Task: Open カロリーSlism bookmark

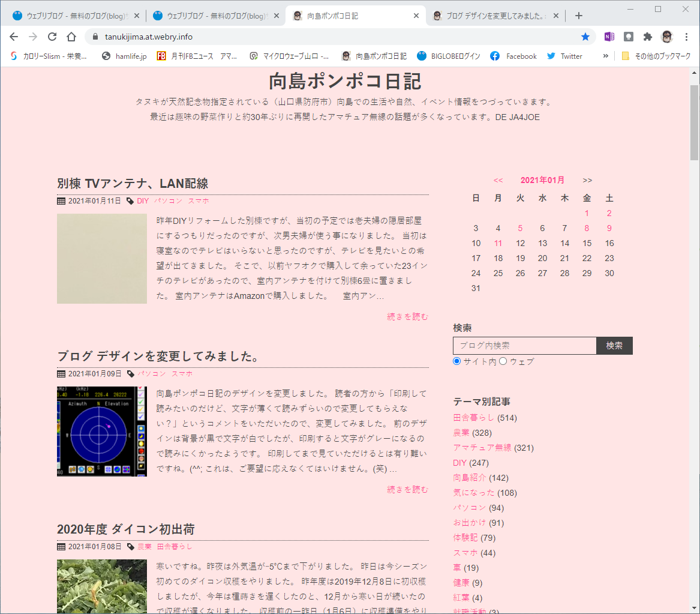Action: pyautogui.click(x=48, y=56)
